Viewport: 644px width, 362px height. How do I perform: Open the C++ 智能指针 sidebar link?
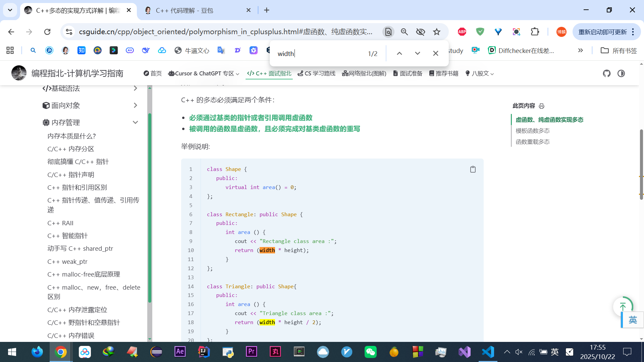(x=67, y=236)
